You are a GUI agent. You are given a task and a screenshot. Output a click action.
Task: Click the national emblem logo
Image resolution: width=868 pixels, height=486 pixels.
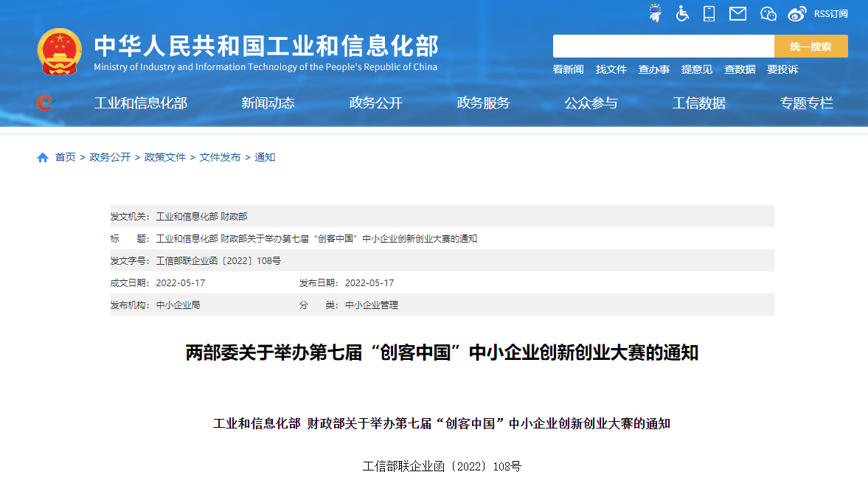click(x=60, y=51)
